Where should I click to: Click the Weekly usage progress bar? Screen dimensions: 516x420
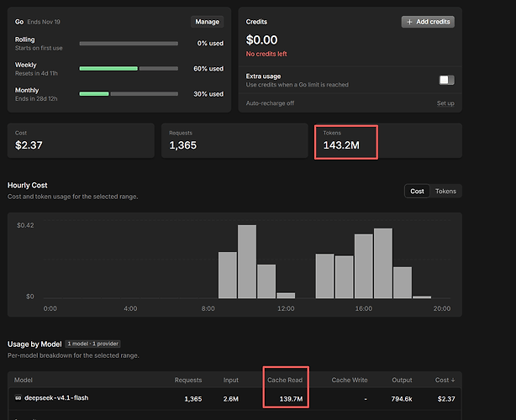(129, 68)
